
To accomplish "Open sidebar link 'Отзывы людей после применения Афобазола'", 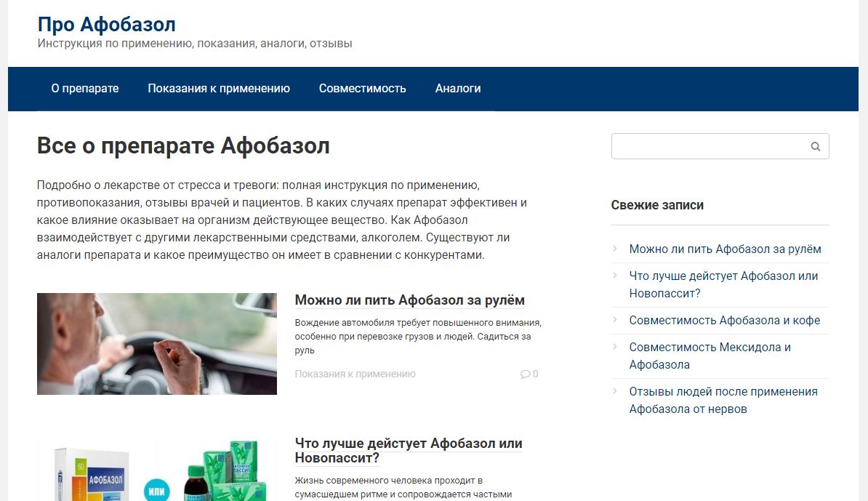I will pyautogui.click(x=723, y=400).
